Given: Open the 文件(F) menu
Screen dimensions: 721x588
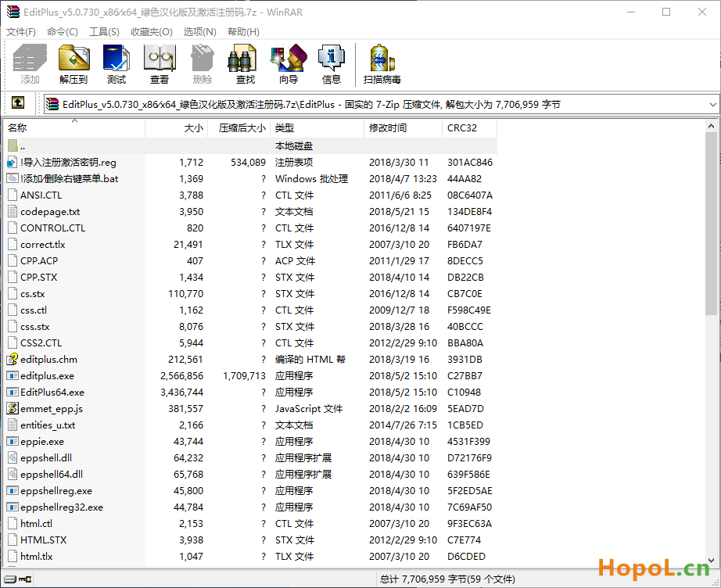Looking at the screenshot, I should pyautogui.click(x=21, y=32).
